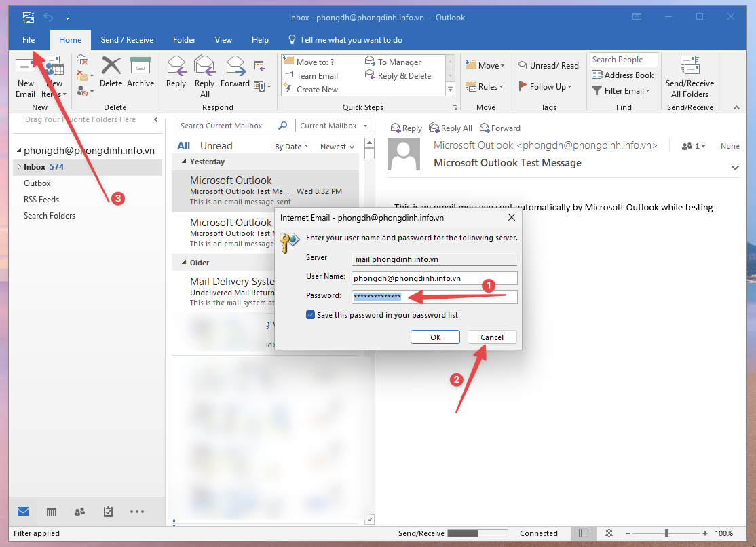This screenshot has width=756, height=547.
Task: Click the Reply icon in ribbon
Action: click(x=176, y=73)
